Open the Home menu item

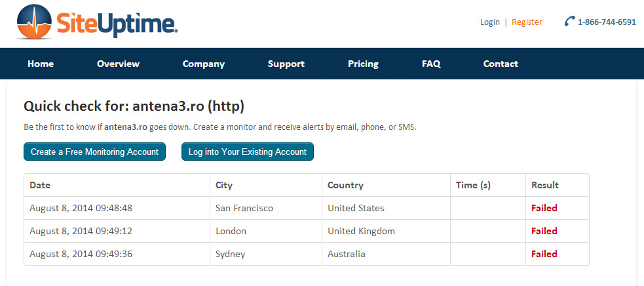[41, 64]
